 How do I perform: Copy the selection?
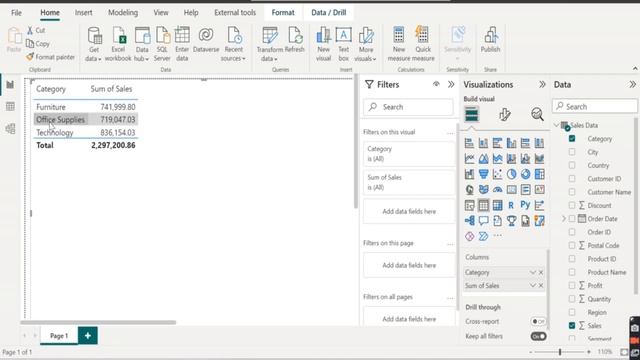click(x=38, y=44)
